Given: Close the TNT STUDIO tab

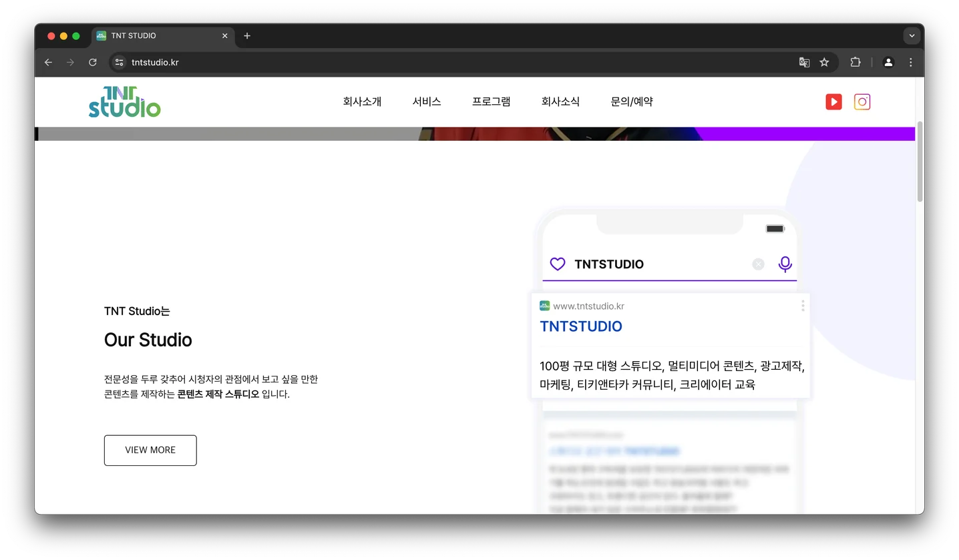Looking at the screenshot, I should [225, 36].
